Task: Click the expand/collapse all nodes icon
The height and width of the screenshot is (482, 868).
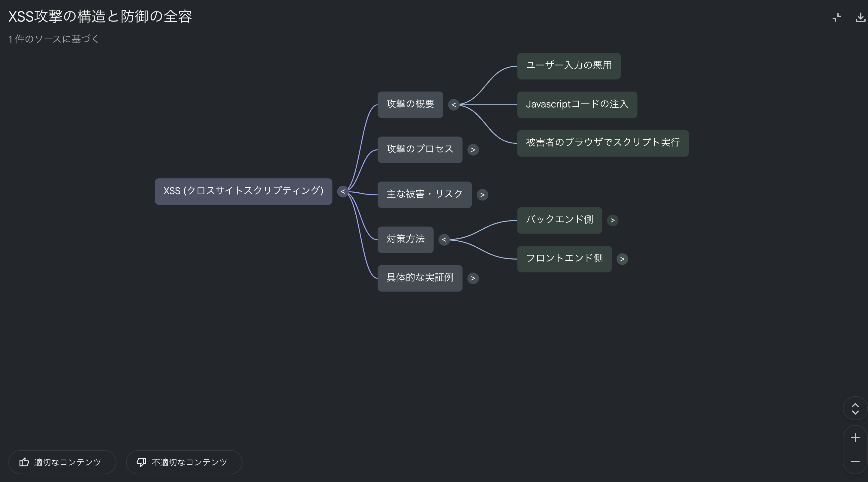Action: pos(855,408)
